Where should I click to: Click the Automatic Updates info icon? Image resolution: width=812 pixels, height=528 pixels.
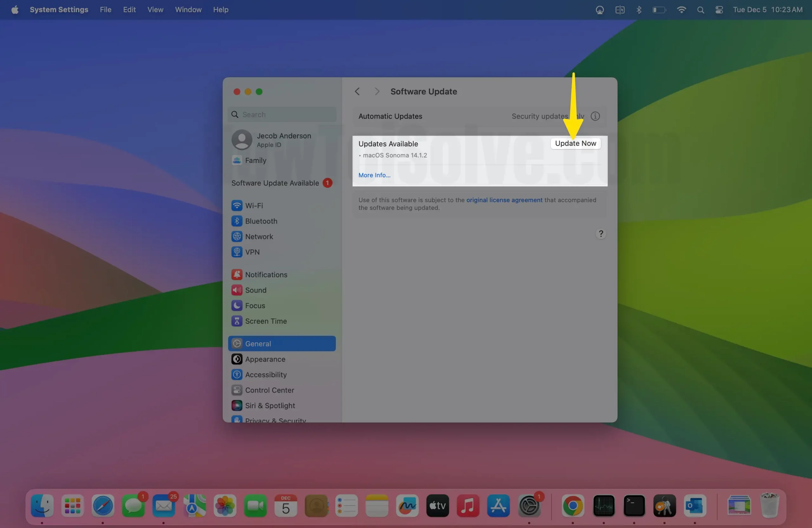[595, 116]
